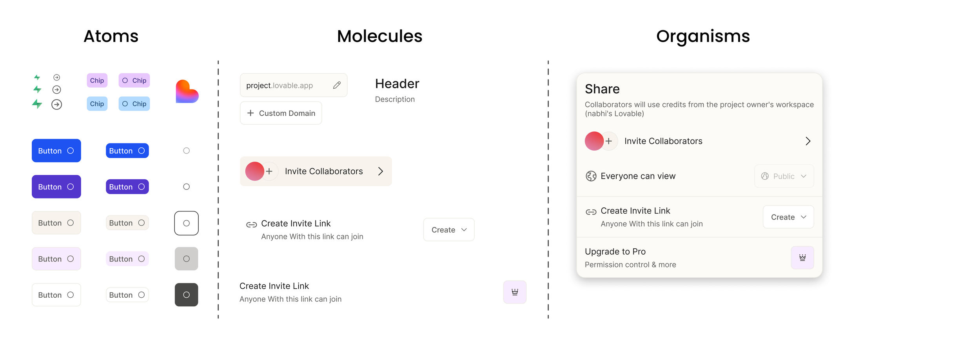Screen dimensions: 980x342
Task: Click the Lovable heart logo
Action: coord(187,91)
